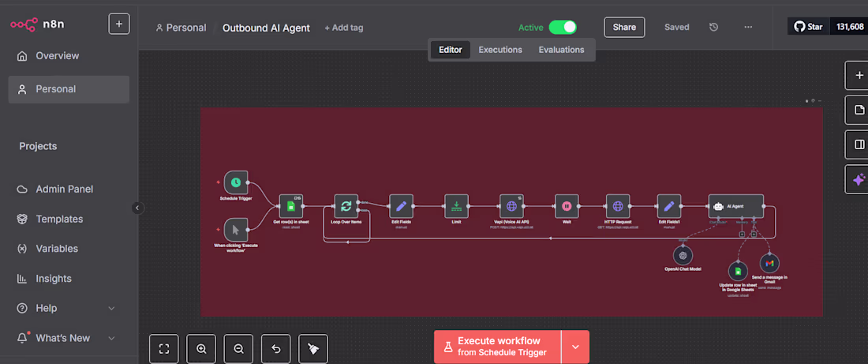Add a memory sub-node to the AI Agent
The image size is (868, 364).
pos(742,234)
